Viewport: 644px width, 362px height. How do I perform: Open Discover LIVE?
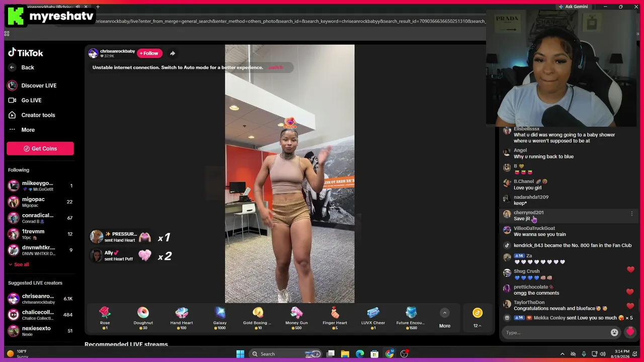pyautogui.click(x=33, y=85)
